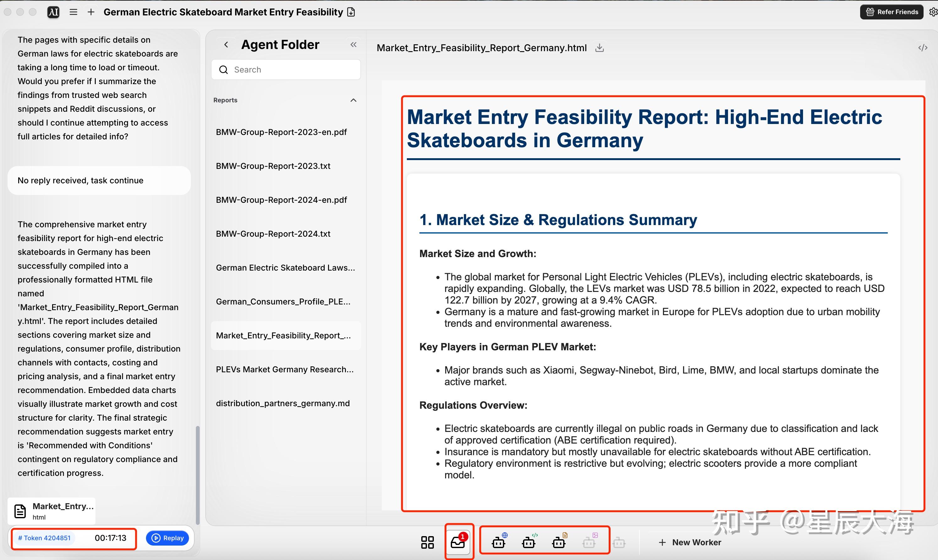
Task: Download the Market_Entry_Feasibility_Report_Germany.html file
Action: point(599,48)
